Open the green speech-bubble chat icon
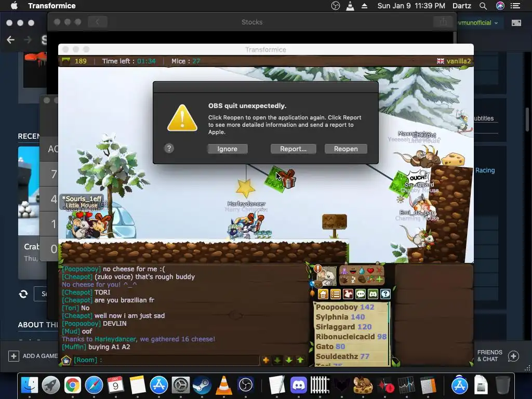Screen dimensions: 532x399 click(361, 294)
